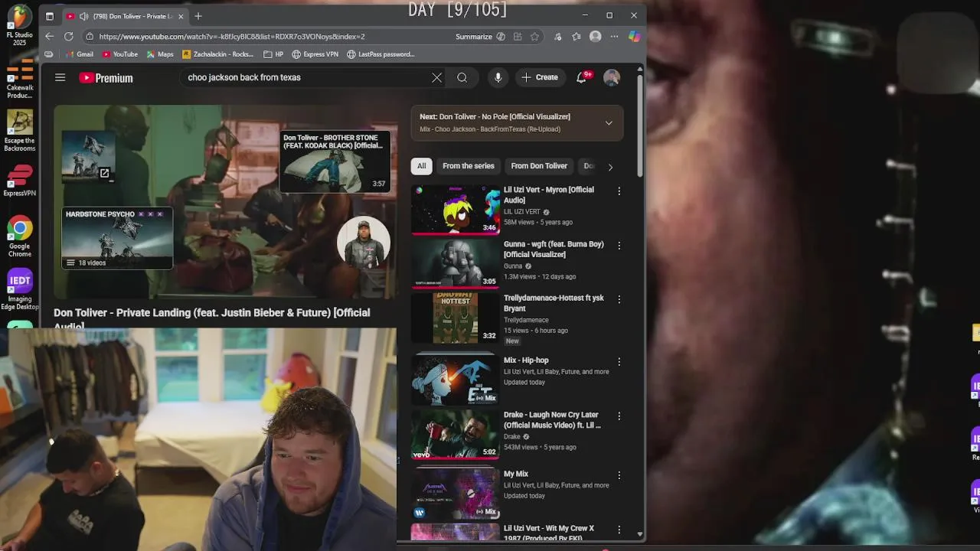This screenshot has width=980, height=551.
Task: Launch Google Chrome from the desktop
Action: [x=19, y=236]
